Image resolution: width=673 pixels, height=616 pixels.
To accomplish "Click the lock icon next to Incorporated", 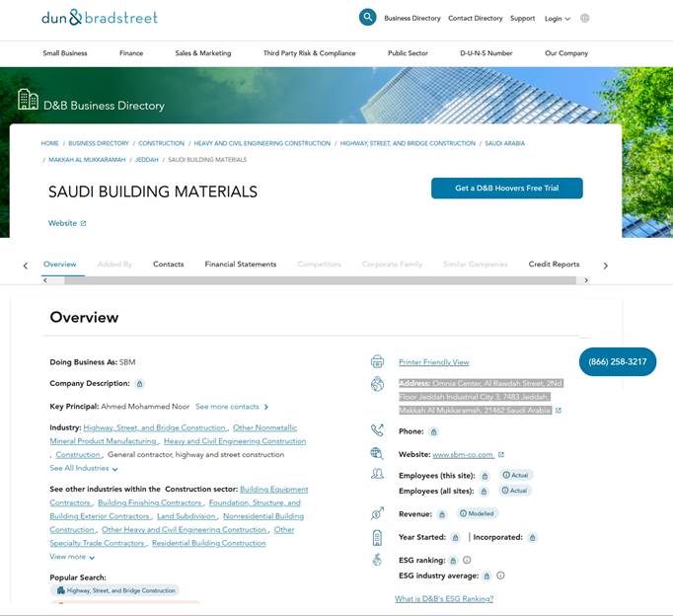I will [x=532, y=537].
